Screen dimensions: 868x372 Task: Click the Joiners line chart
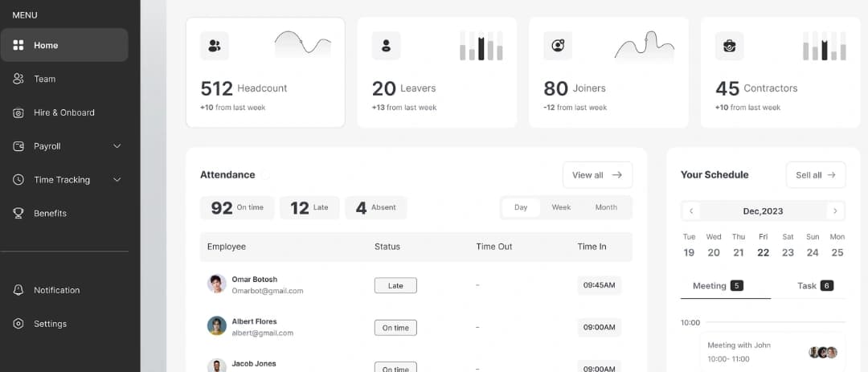tap(645, 45)
